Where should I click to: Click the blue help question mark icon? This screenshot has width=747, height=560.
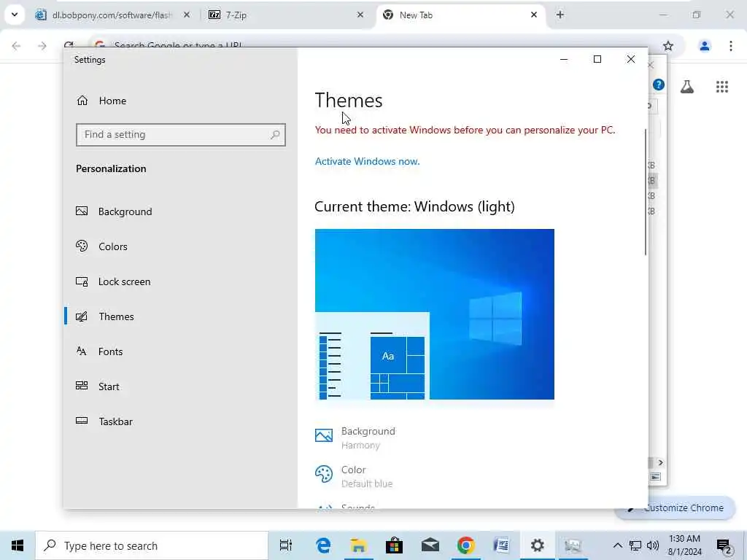[659, 85]
